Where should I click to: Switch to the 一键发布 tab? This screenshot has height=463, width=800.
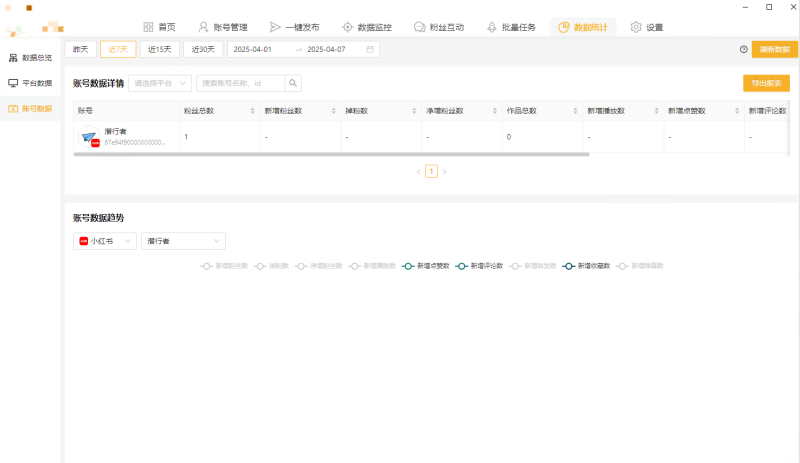tap(294, 27)
